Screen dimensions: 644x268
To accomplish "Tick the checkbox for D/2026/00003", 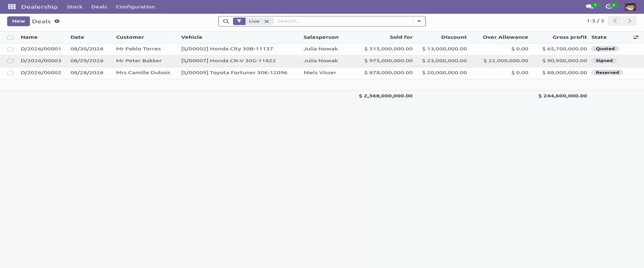I will (10, 61).
